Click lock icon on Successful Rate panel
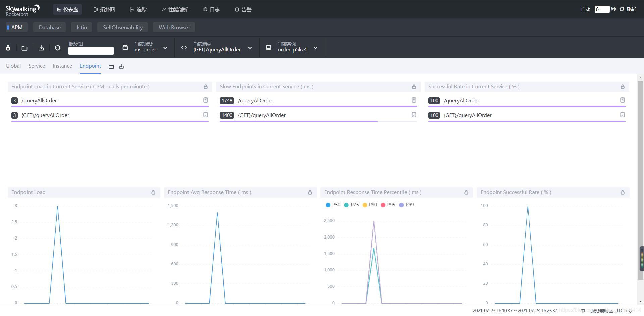Image resolution: width=644 pixels, height=316 pixels. point(623,87)
